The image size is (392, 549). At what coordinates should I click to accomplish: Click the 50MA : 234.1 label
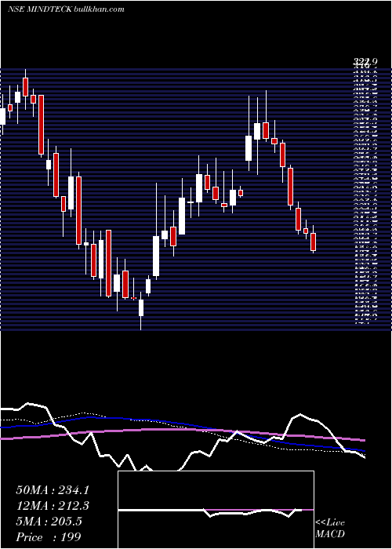coord(53,490)
